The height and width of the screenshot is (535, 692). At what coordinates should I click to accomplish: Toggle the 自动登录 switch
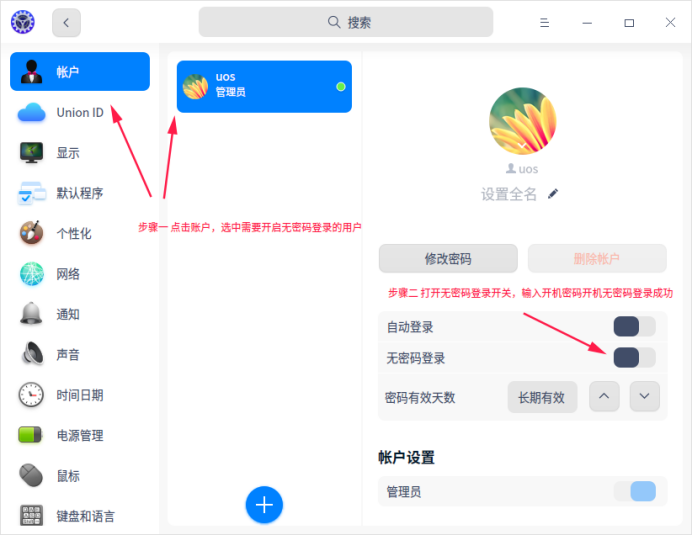(x=634, y=327)
